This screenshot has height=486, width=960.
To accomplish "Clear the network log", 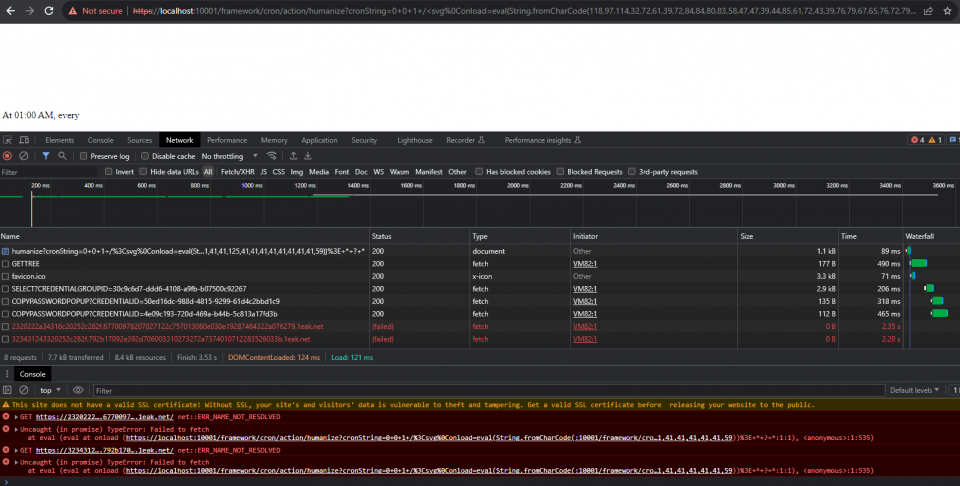I will pos(23,156).
